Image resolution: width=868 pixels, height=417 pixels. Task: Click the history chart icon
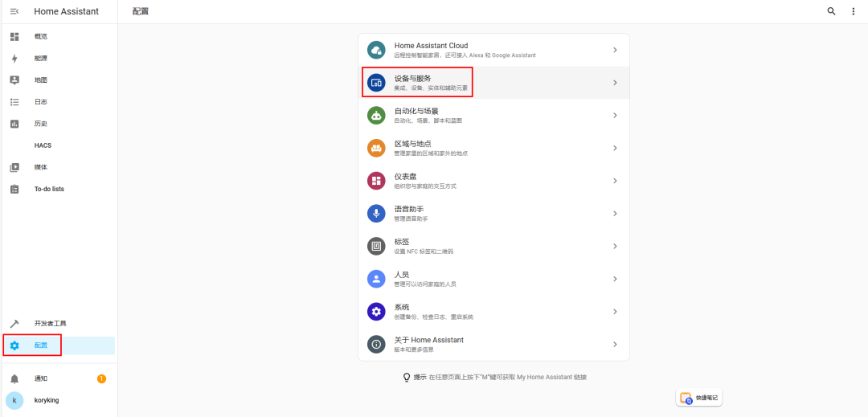coord(14,123)
